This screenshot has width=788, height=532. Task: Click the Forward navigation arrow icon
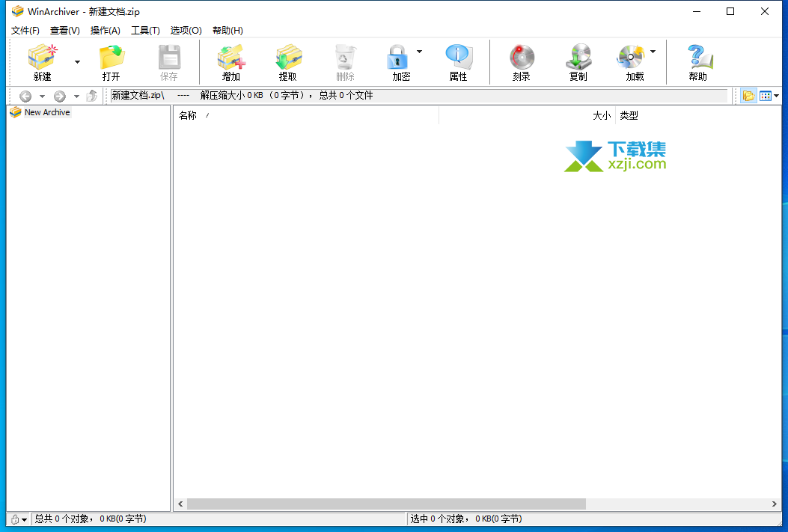click(60, 96)
